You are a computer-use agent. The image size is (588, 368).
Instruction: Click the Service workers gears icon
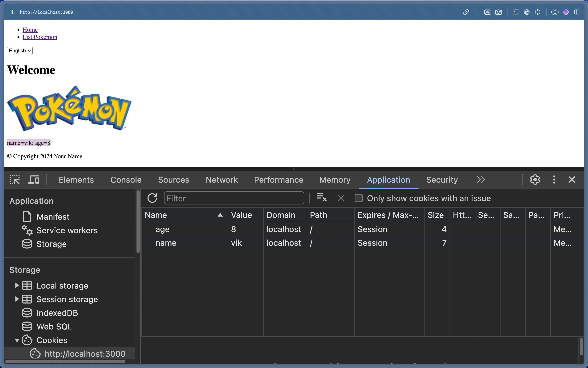click(27, 230)
